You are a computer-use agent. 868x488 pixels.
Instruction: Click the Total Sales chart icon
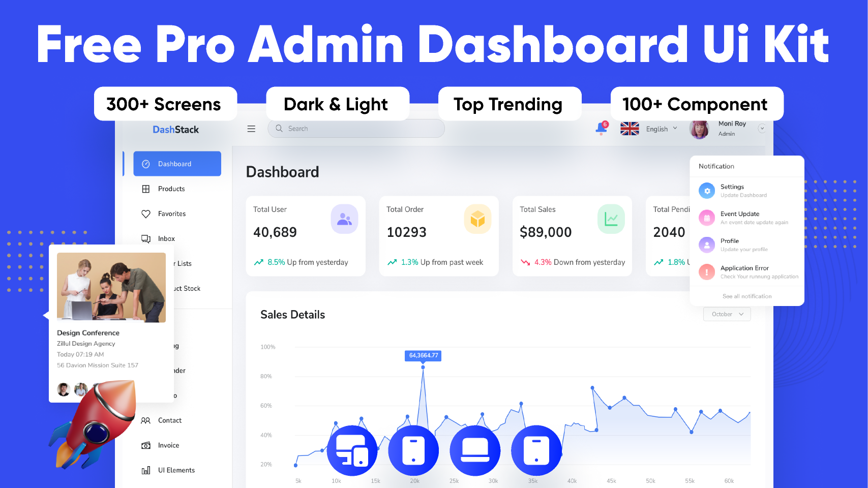click(611, 219)
